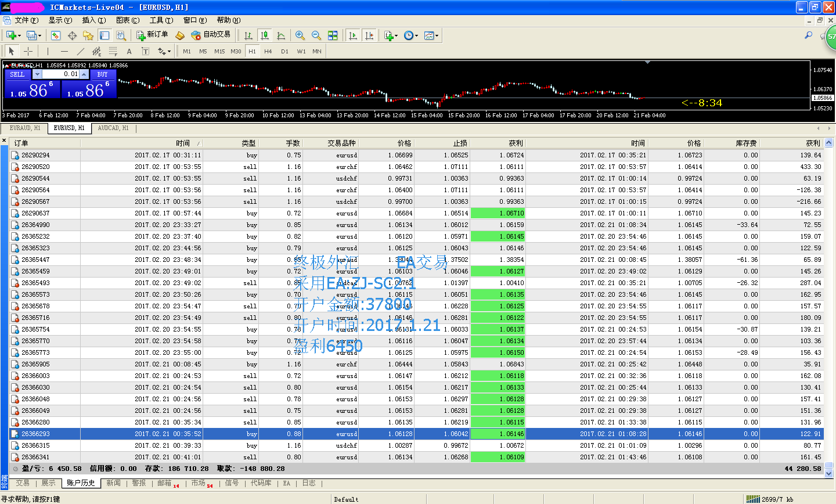Toggle the M1 timeframe button
Viewport: 836px width, 504px height.
tap(187, 51)
